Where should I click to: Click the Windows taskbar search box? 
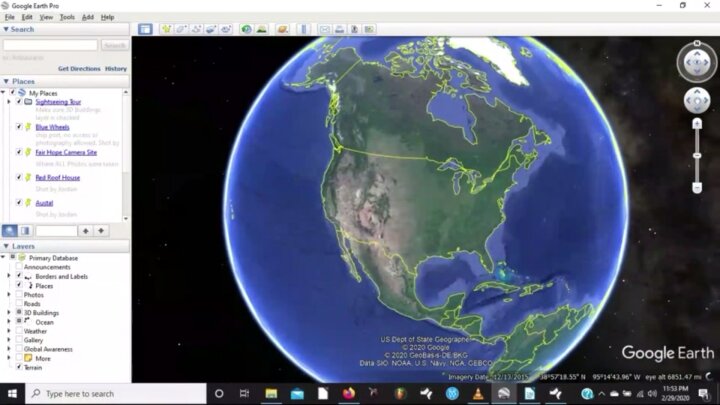[116, 394]
